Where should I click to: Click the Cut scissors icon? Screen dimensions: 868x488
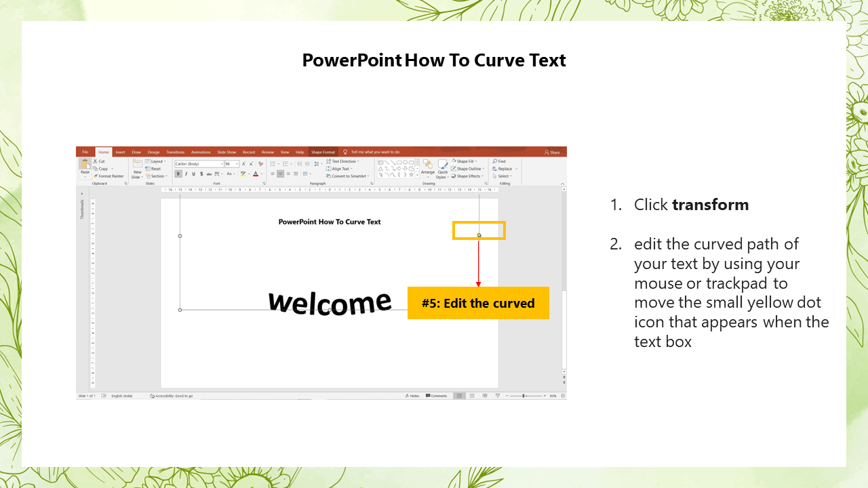[95, 161]
